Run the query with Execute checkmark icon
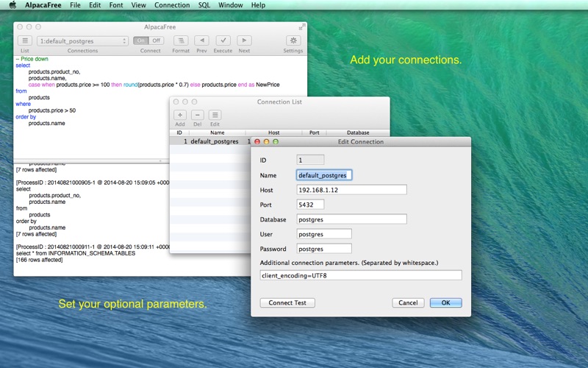The height and width of the screenshot is (368, 588). coord(223,40)
